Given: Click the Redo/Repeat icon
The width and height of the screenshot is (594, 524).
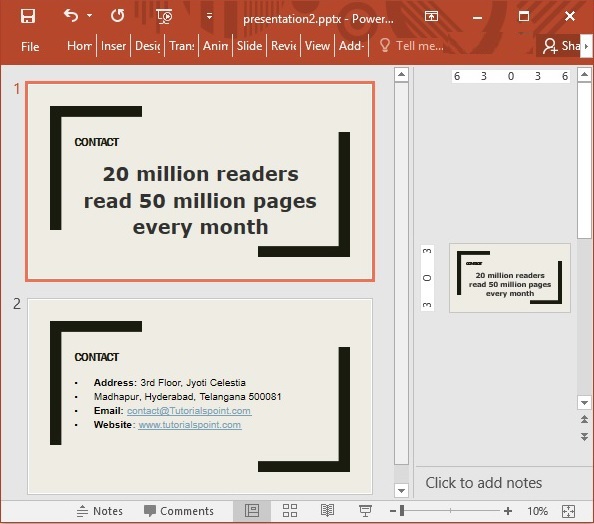Looking at the screenshot, I should [x=117, y=16].
